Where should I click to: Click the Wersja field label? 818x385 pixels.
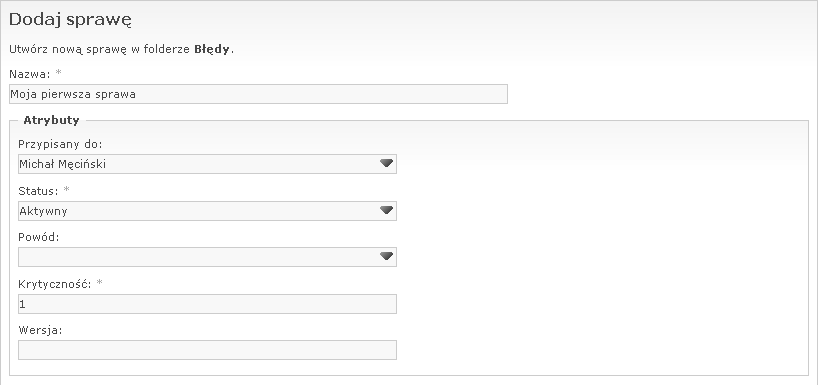tap(40, 330)
